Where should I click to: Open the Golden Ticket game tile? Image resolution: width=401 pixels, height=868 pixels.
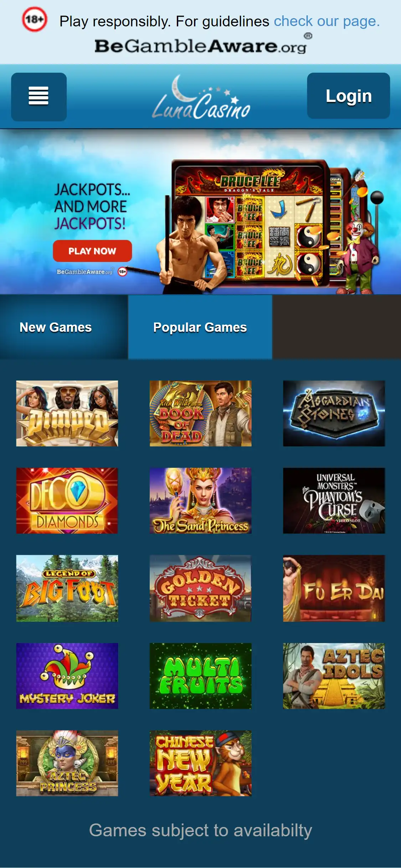click(200, 588)
